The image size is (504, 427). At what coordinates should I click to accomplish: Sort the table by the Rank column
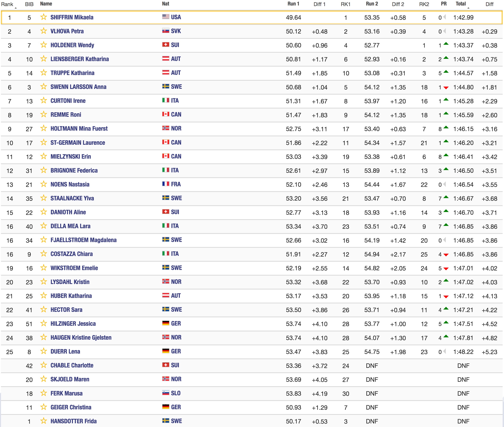[7, 4]
